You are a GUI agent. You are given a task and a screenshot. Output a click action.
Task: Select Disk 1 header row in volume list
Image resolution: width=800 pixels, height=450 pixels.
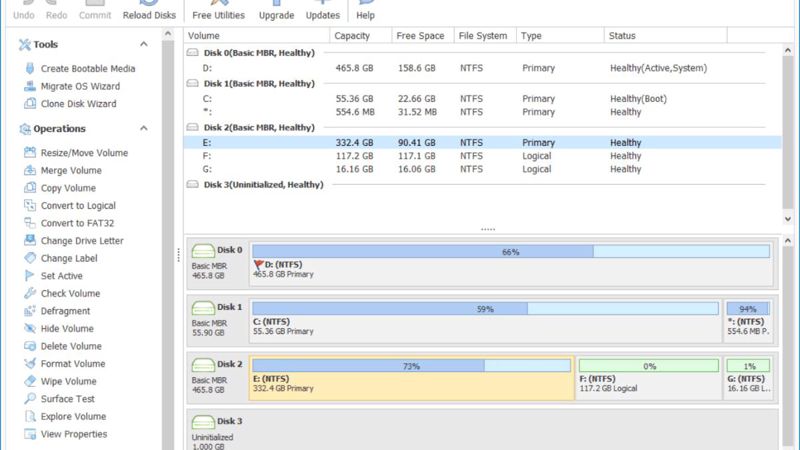click(482, 83)
